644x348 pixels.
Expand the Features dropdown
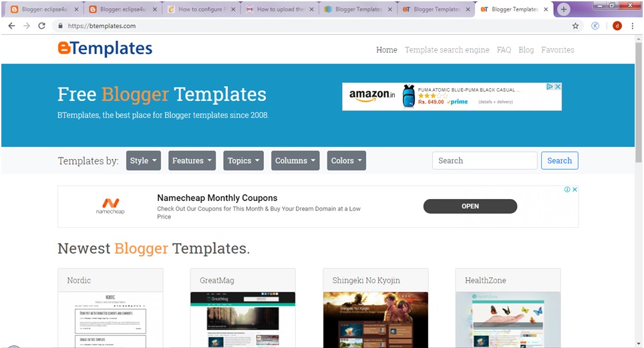(192, 161)
